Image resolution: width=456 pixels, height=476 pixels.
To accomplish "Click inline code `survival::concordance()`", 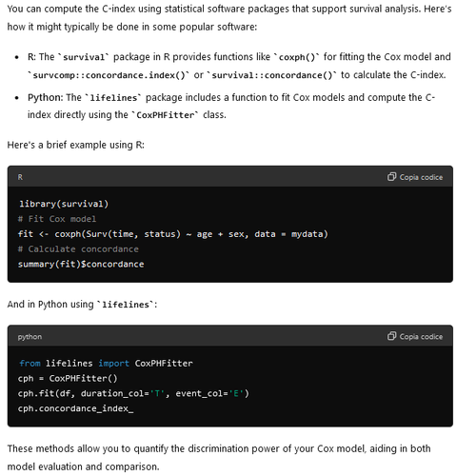I will (271, 75).
